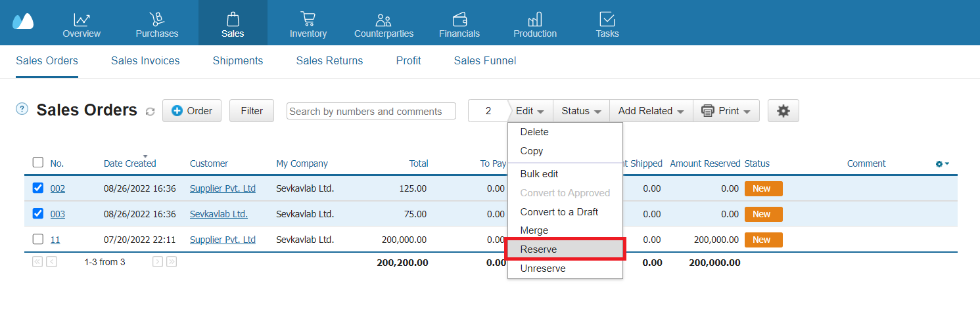The height and width of the screenshot is (321, 980).
Task: Choose Bulk edit menu entry
Action: click(x=565, y=174)
